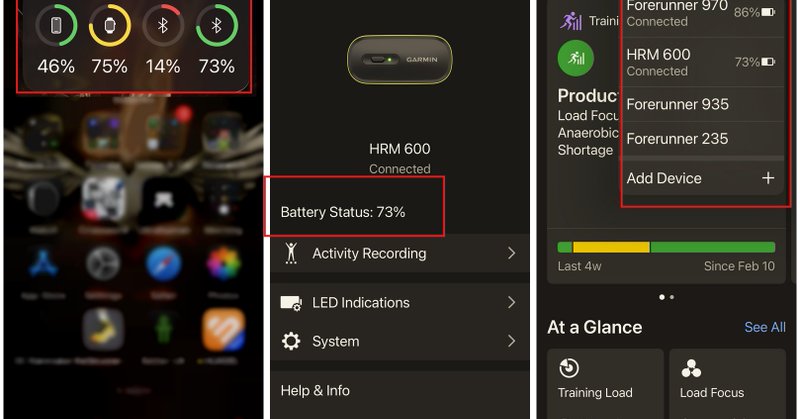Click the See All link
This screenshot has width=800, height=419.
(x=764, y=327)
